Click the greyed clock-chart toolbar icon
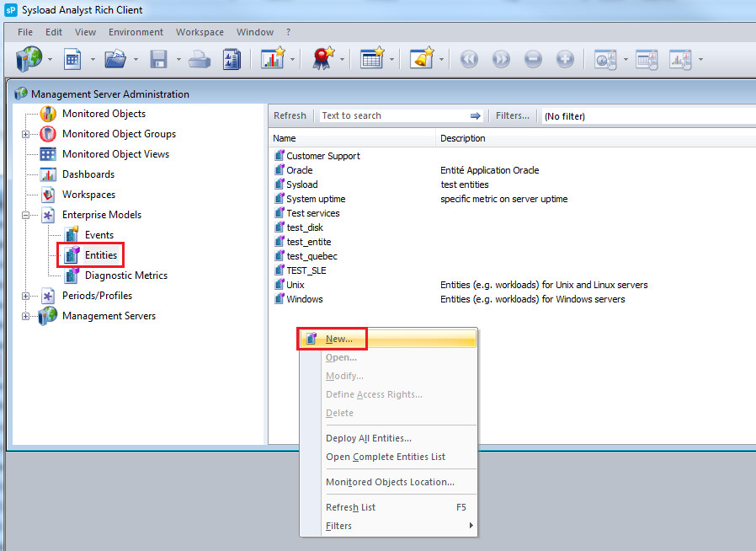The image size is (756, 551). tap(605, 59)
